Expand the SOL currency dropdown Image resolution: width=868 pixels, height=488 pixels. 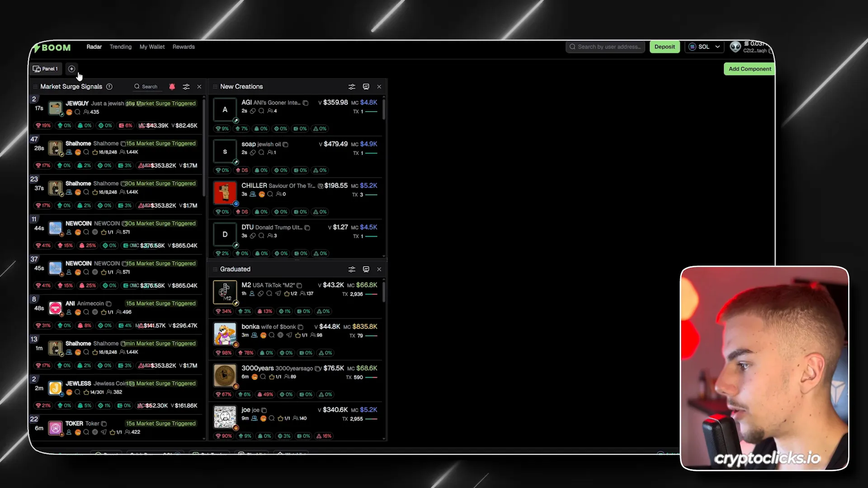pyautogui.click(x=705, y=47)
